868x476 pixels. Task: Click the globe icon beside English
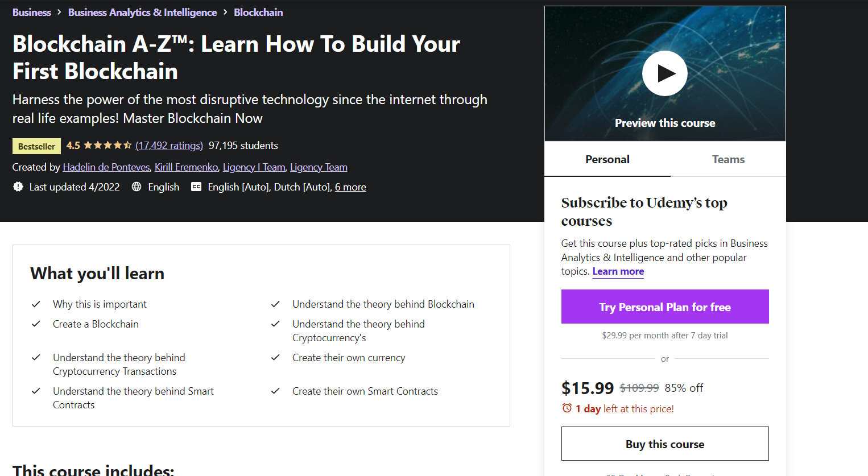(x=137, y=187)
